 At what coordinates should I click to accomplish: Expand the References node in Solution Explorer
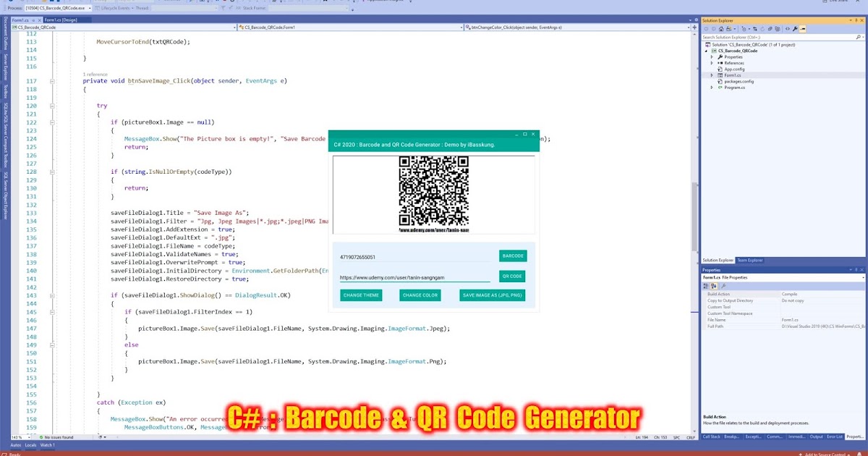point(711,63)
